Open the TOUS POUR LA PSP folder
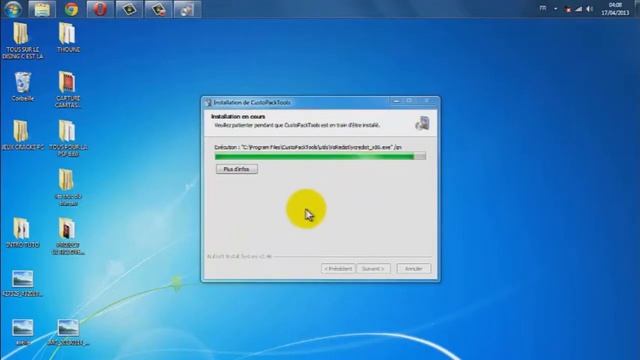The width and height of the screenshot is (640, 360). click(x=68, y=138)
